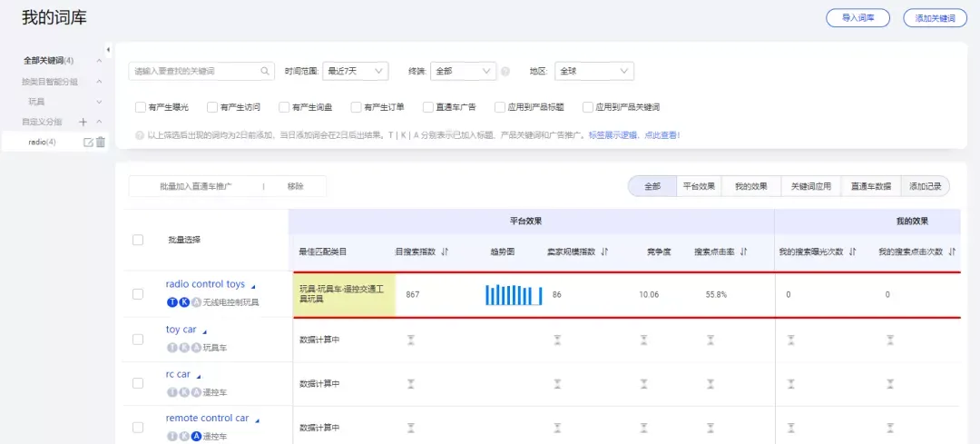This screenshot has height=444, width=980.
Task: Collapse the left sidebar with the arrow handle
Action: (x=108, y=49)
